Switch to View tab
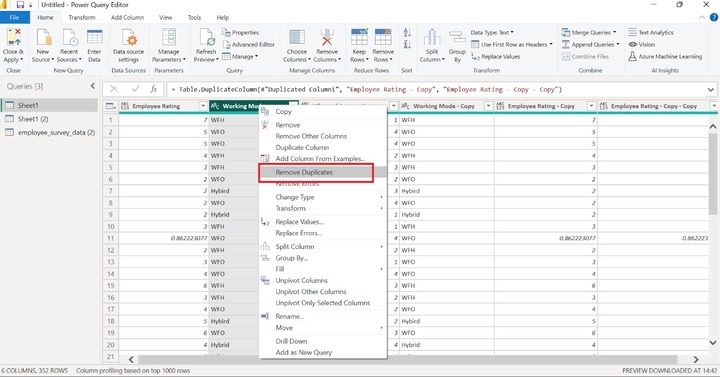Image resolution: width=720 pixels, height=377 pixels. click(165, 17)
